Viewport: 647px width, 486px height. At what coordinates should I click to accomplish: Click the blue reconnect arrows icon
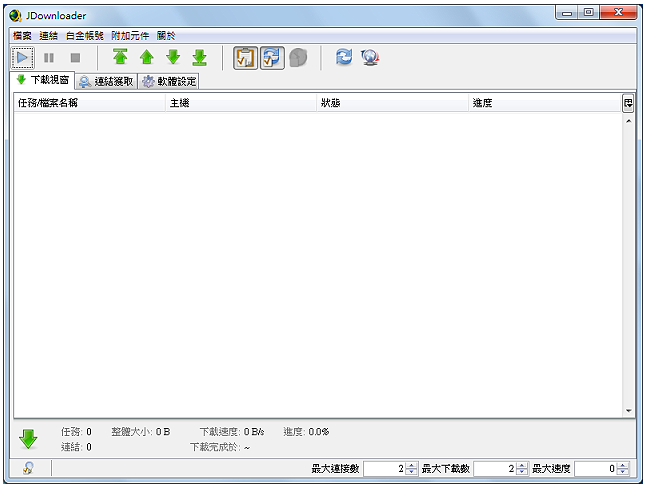point(344,57)
